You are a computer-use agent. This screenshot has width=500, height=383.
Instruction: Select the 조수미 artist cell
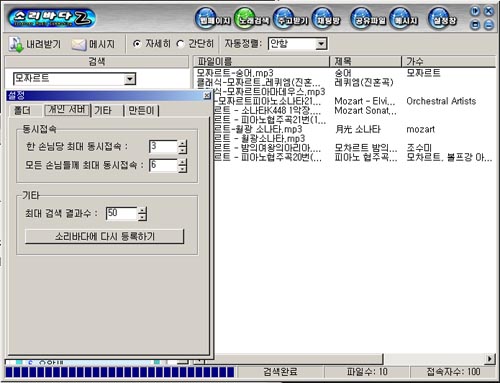point(419,148)
